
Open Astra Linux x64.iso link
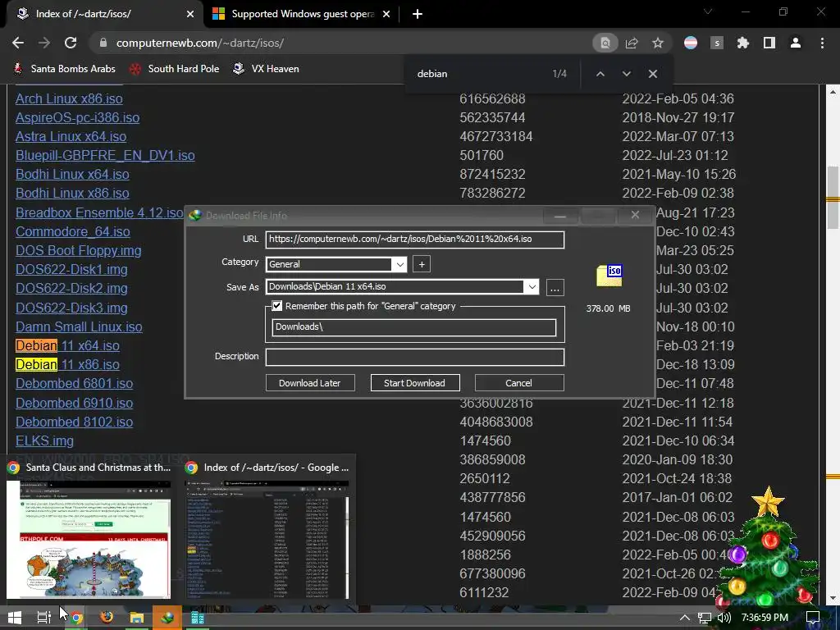pyautogui.click(x=71, y=137)
